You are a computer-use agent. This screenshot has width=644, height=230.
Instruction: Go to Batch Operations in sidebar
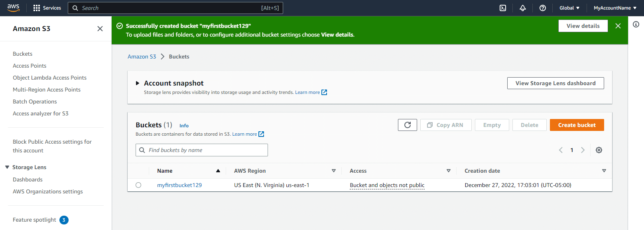tap(35, 101)
